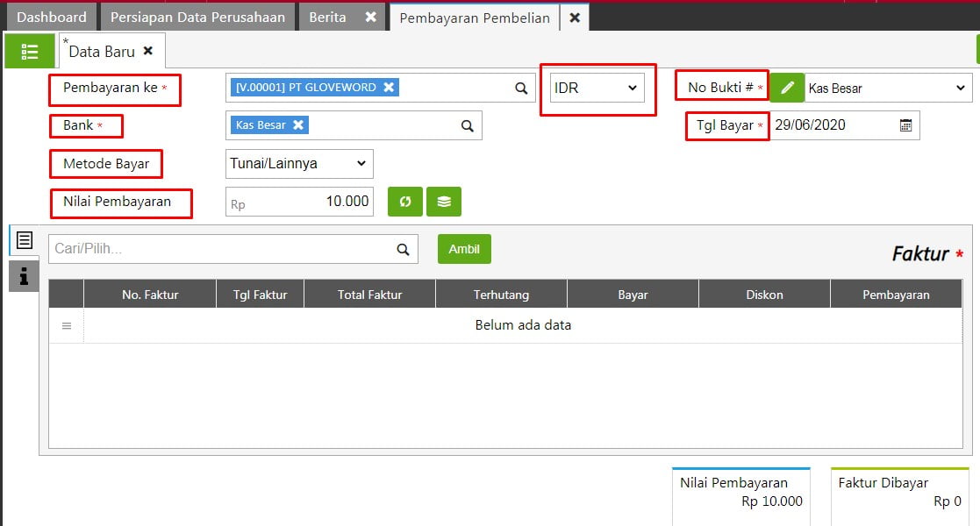Click search icon in Pembayaran ke field

coord(520,88)
